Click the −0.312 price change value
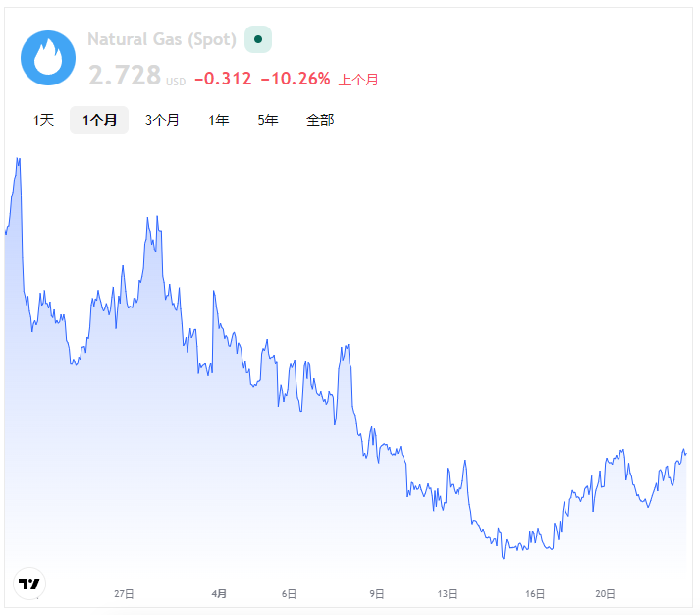Screen dimensions: 700x615 (223, 79)
